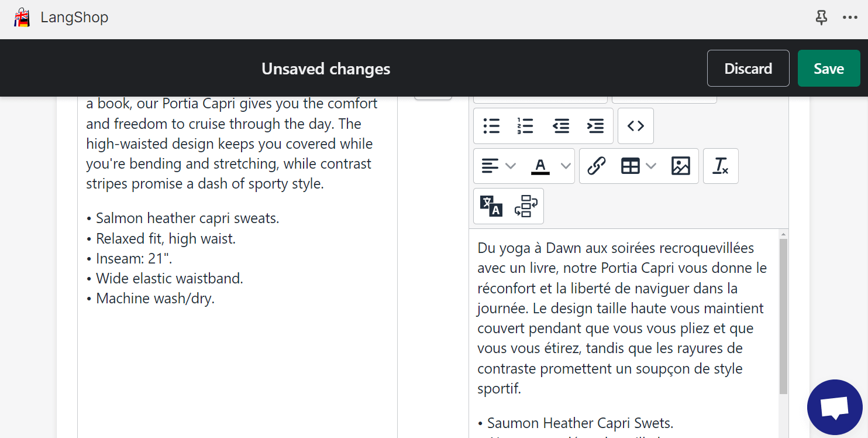
Task: Click the numbered list icon
Action: click(x=525, y=126)
